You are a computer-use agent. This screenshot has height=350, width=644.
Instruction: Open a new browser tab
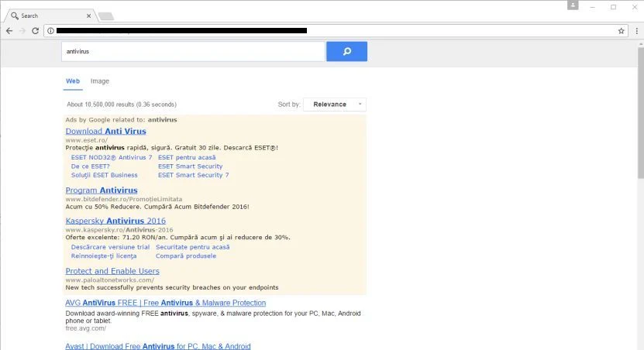click(106, 16)
